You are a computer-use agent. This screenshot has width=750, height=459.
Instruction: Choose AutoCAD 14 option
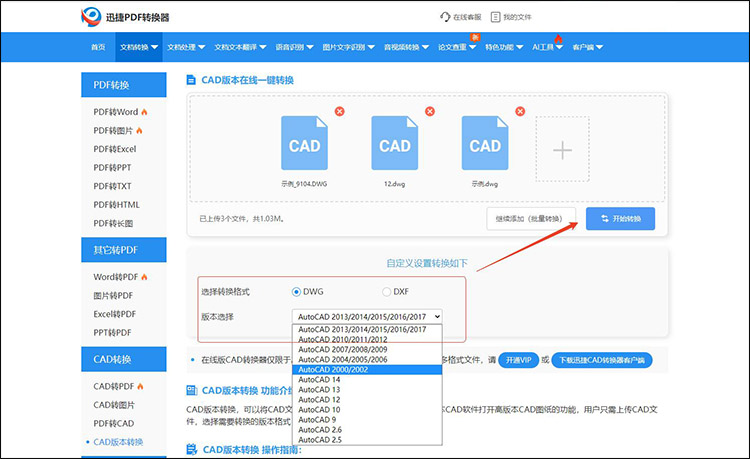pos(367,380)
